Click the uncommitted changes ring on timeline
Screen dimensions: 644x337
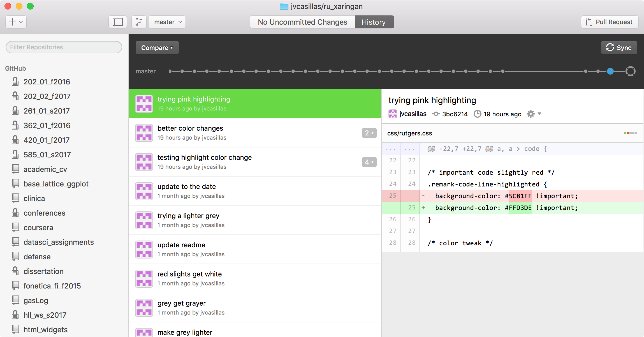pos(630,71)
